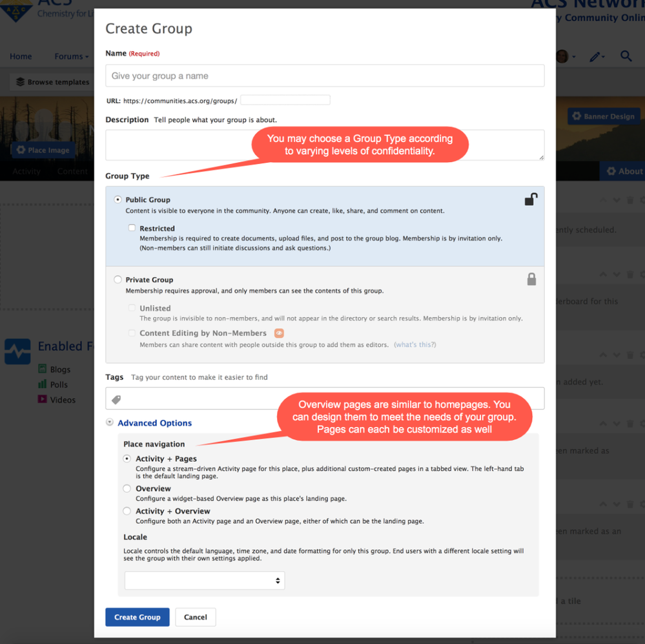Image resolution: width=645 pixels, height=644 pixels.
Task: Open the "what's this?" help link
Action: 415,344
